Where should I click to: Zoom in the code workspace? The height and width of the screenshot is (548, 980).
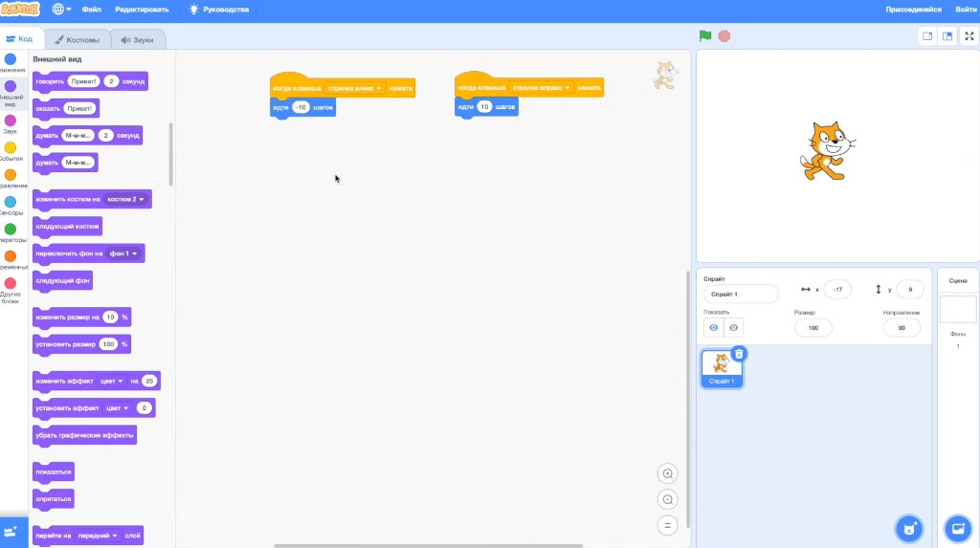pyautogui.click(x=667, y=473)
